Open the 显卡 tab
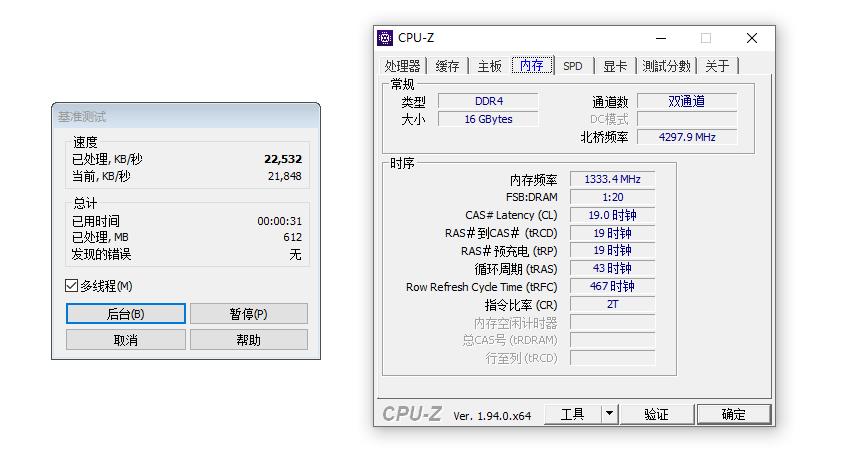The height and width of the screenshot is (454, 852). click(x=615, y=66)
